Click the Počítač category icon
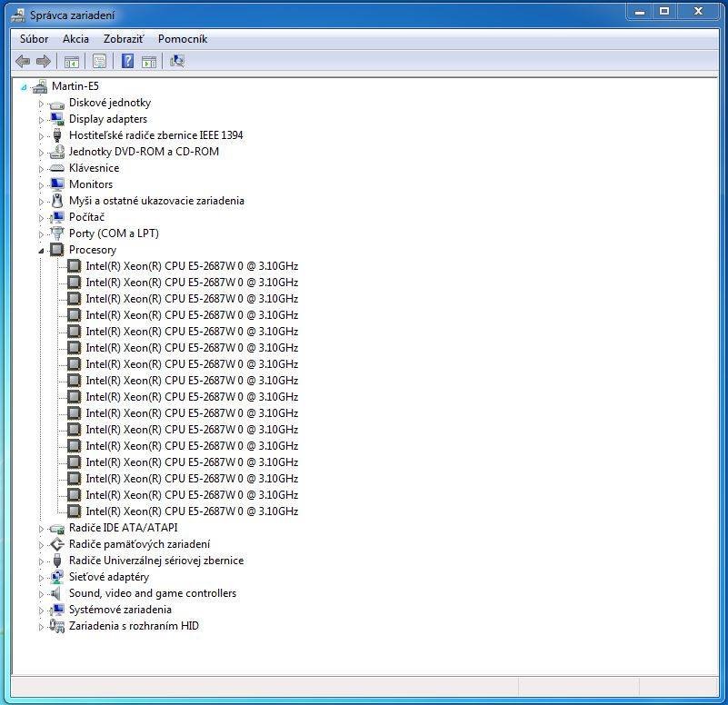Image resolution: width=728 pixels, height=705 pixels. pos(56,217)
